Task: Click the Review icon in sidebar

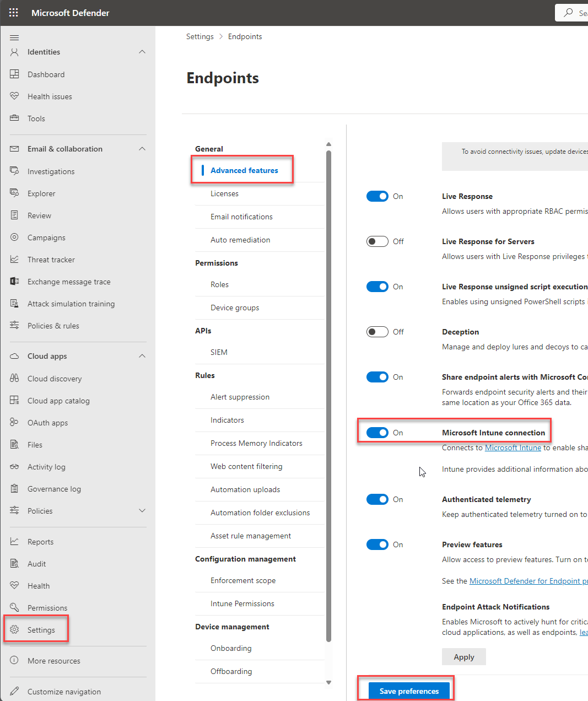Action: 14,215
